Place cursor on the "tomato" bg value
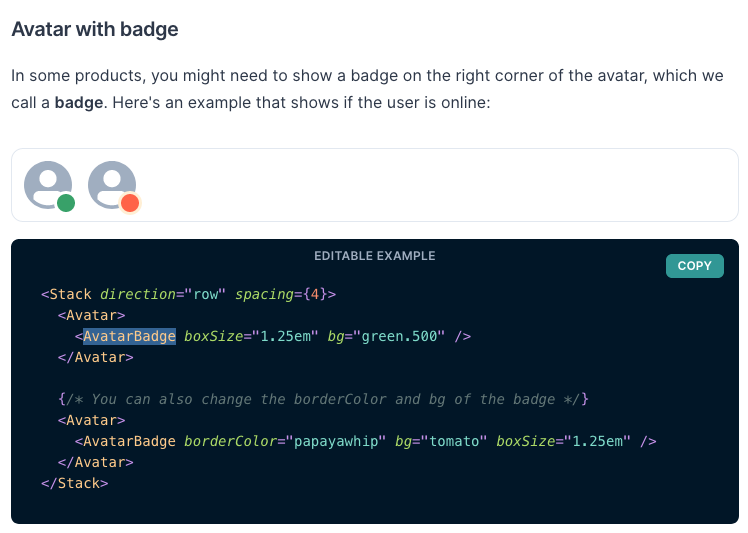748x533 pixels. [455, 441]
